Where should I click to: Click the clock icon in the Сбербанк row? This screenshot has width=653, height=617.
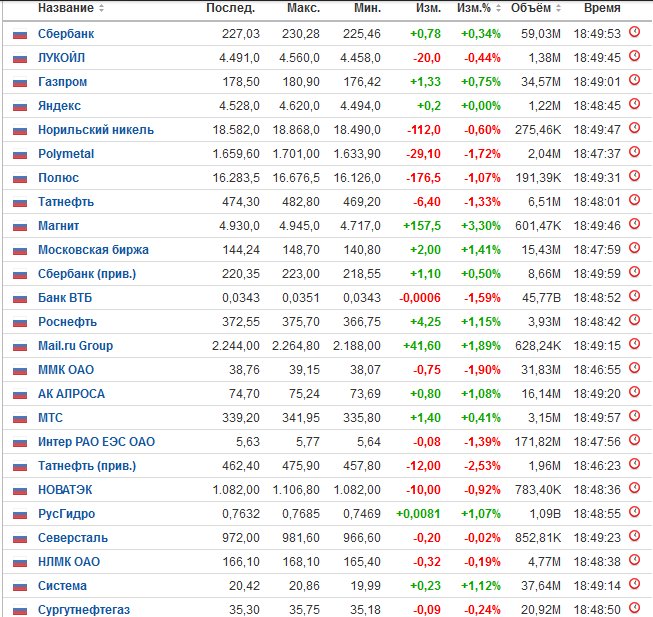tap(634, 32)
